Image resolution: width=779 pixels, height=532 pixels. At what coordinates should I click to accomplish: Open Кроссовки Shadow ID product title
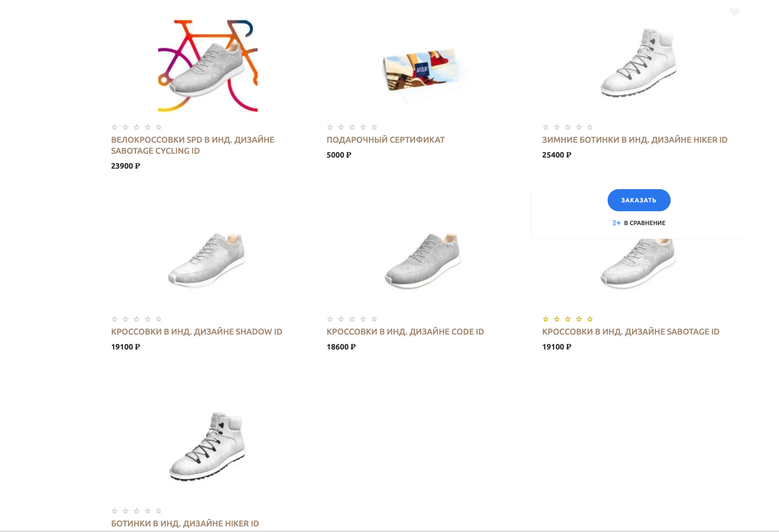tap(197, 332)
